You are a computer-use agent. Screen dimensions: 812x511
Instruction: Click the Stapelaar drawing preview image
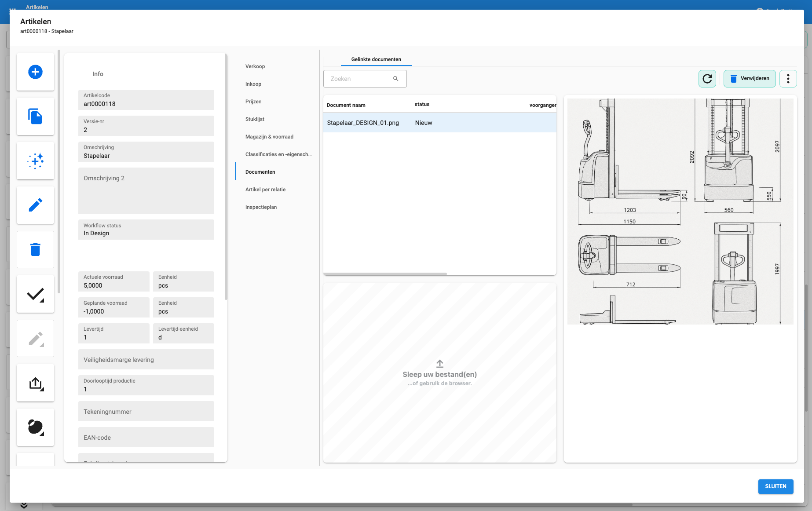(x=680, y=212)
